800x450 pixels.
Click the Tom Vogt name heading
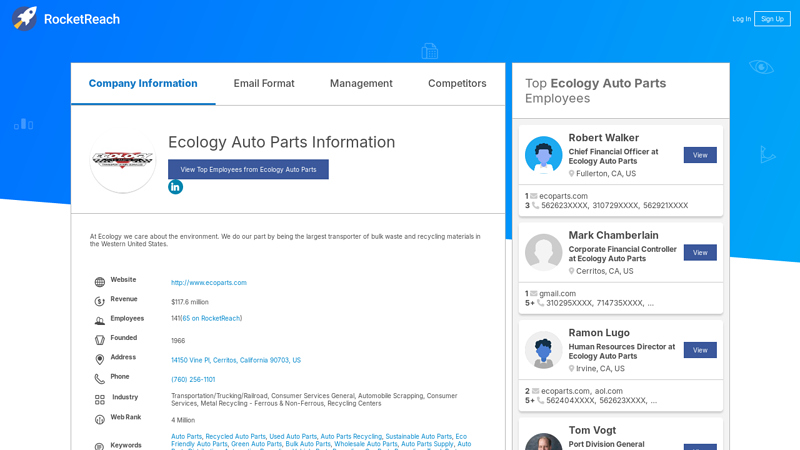[592, 430]
